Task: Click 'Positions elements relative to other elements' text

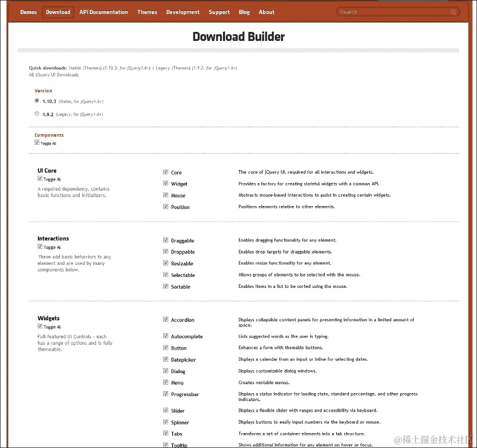Action: click(286, 207)
